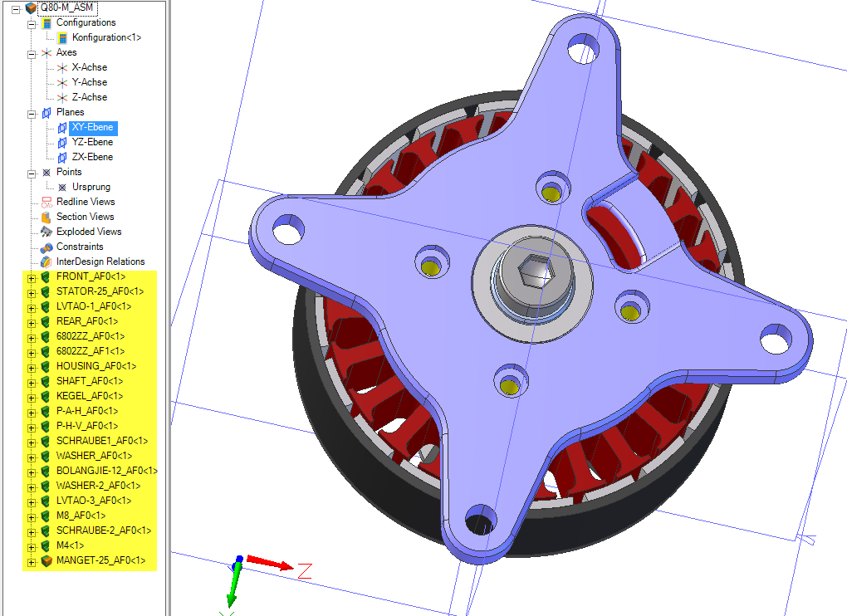
Task: Select the M8_AF0<1> tree entry
Action: pos(81,516)
